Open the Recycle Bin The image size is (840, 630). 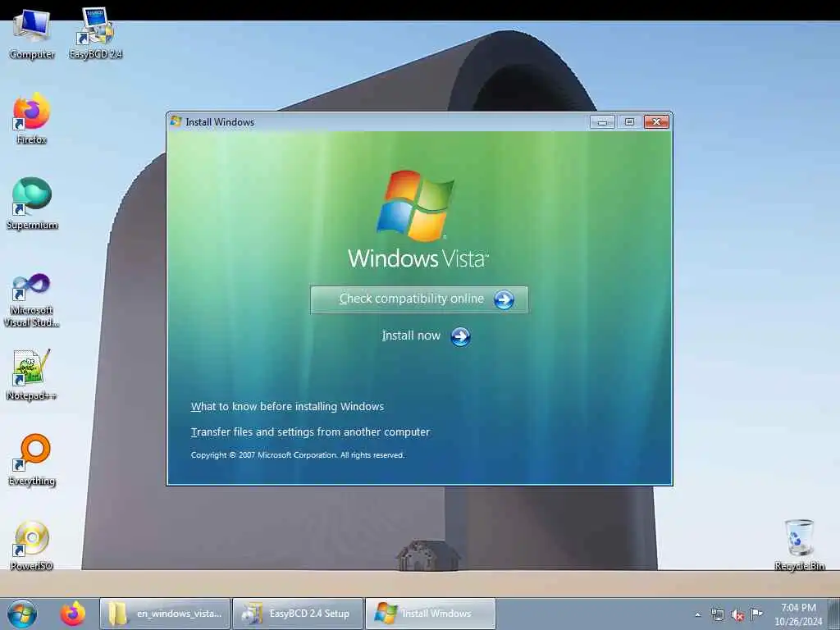tap(799, 546)
